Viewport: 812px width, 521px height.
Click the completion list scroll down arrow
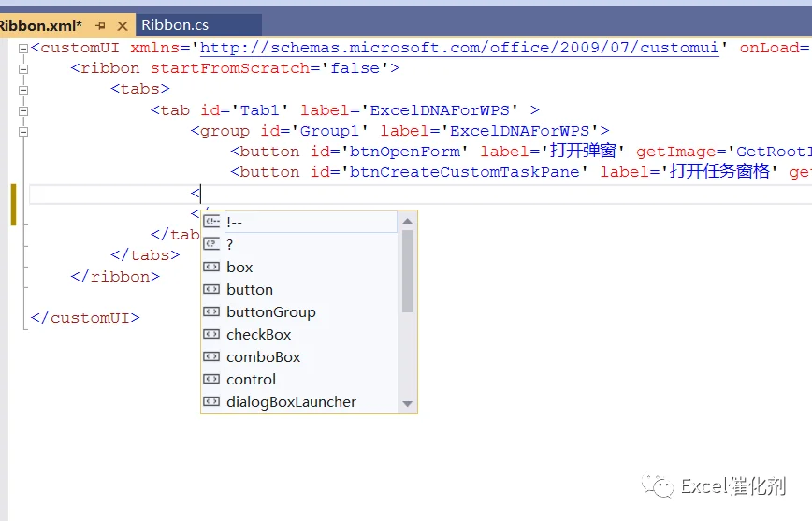408,404
